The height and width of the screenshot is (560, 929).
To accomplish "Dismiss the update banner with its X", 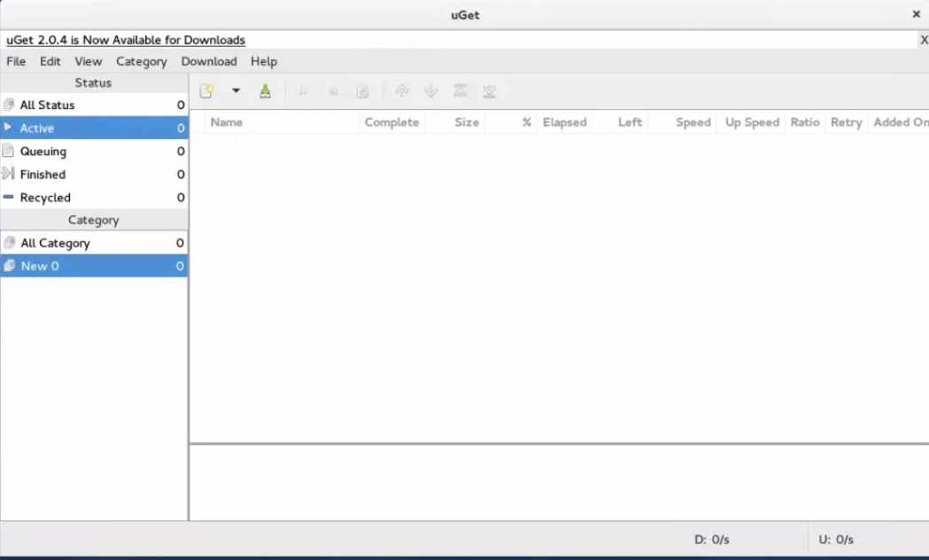I will coord(924,40).
